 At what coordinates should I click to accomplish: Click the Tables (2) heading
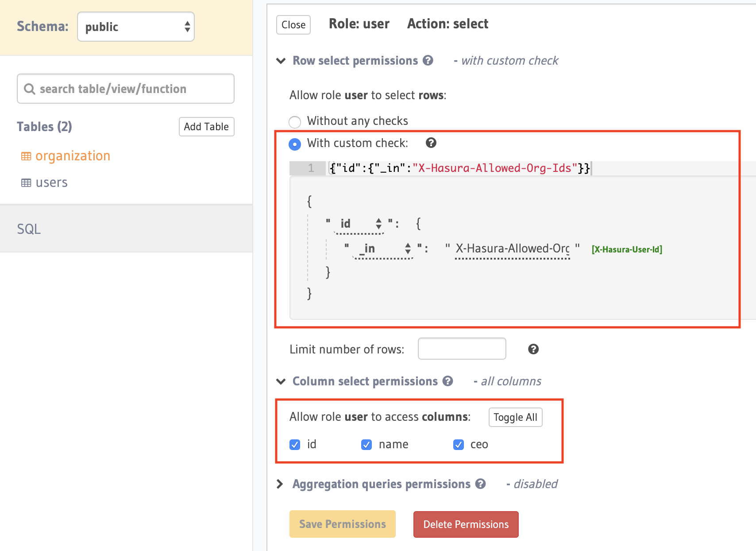[x=44, y=127]
